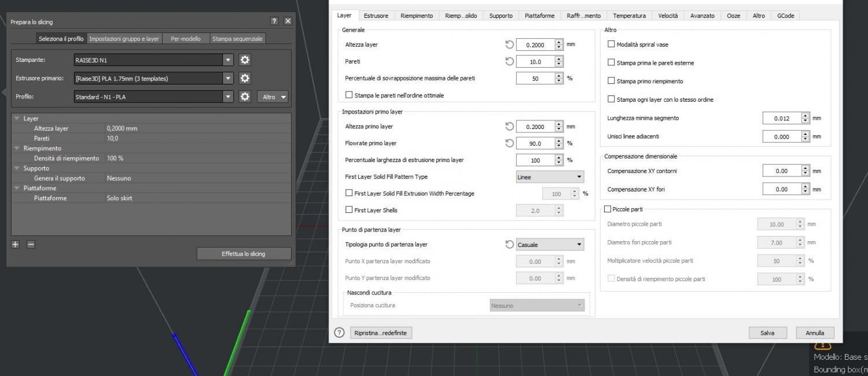Open the Temperatura settings tab
The width and height of the screenshot is (868, 376).
click(630, 16)
